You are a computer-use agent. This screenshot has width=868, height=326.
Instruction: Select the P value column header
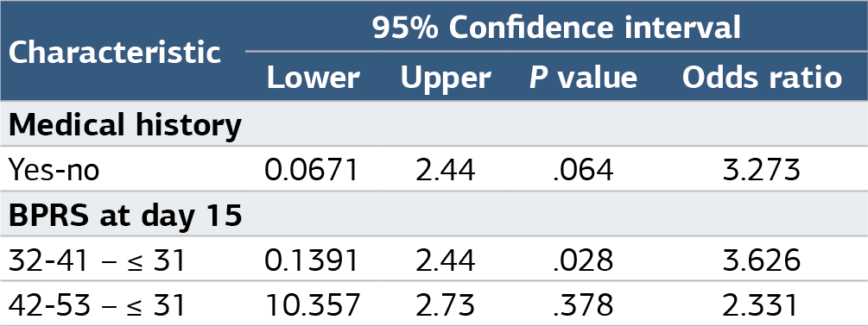point(584,78)
